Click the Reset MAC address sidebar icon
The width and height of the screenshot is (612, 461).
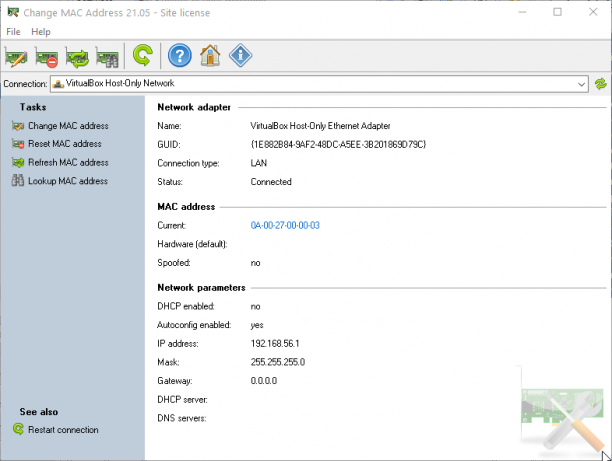(x=18, y=144)
